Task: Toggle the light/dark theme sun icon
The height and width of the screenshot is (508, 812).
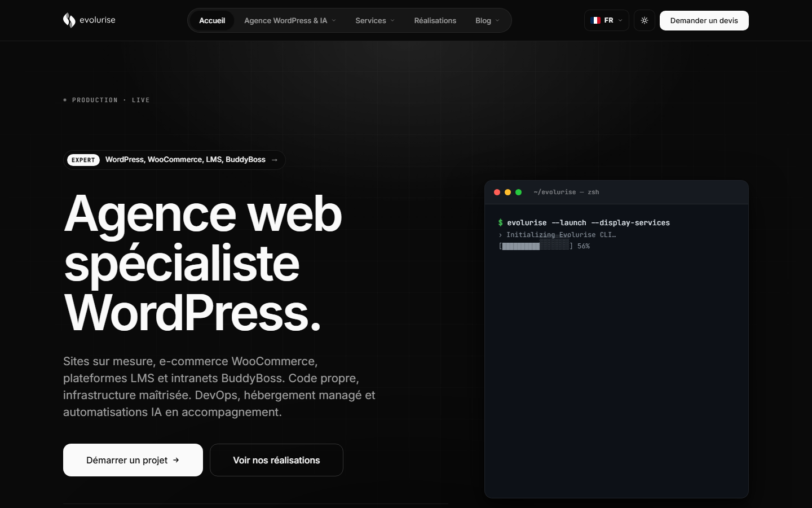Action: (x=645, y=20)
